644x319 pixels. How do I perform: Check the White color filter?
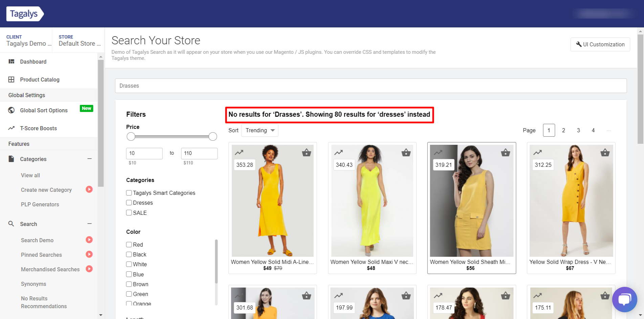(x=129, y=264)
